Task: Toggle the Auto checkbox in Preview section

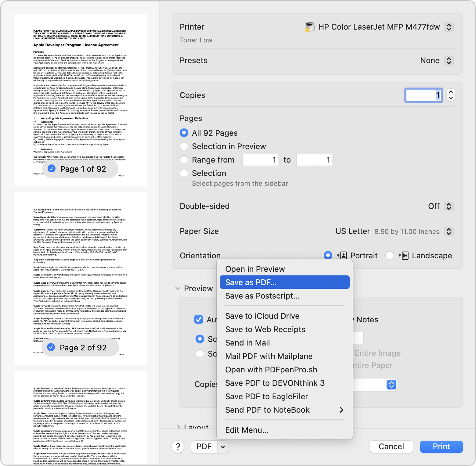Action: [199, 319]
